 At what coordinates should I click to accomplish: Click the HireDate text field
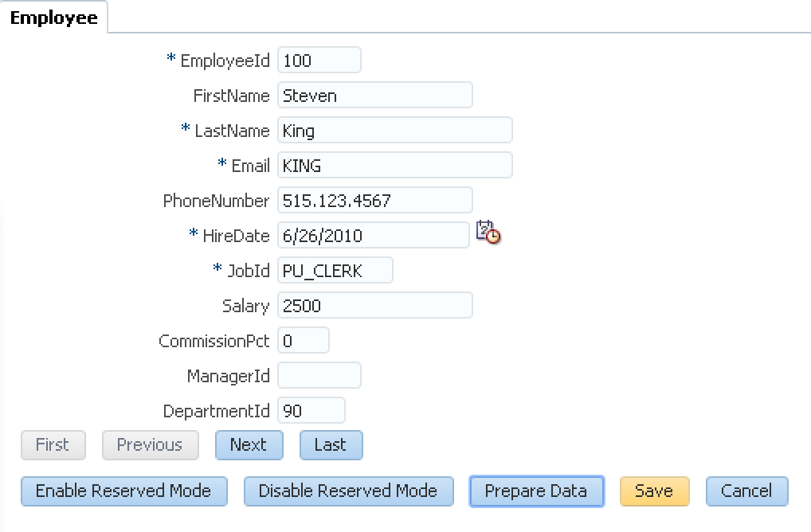click(374, 235)
